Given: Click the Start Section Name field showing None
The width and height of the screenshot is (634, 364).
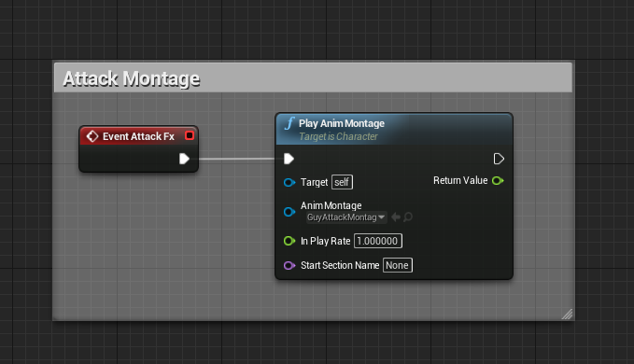Looking at the screenshot, I should (x=398, y=265).
